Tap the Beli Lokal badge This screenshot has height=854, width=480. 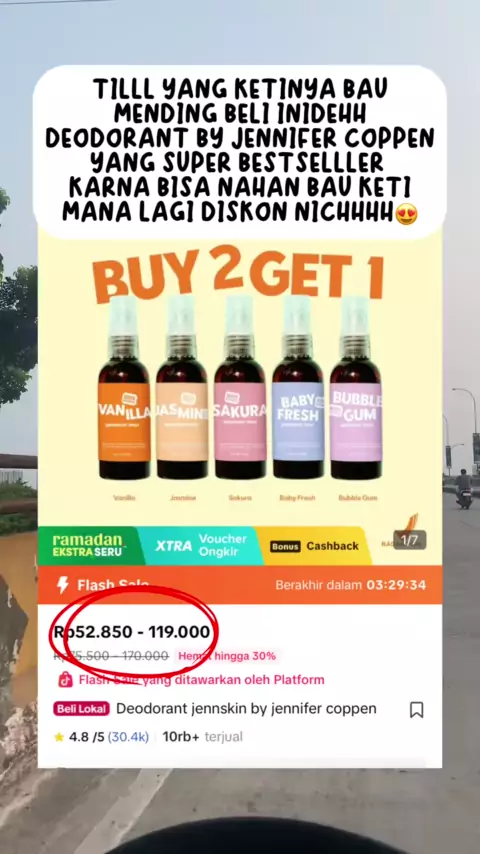pyautogui.click(x=81, y=709)
